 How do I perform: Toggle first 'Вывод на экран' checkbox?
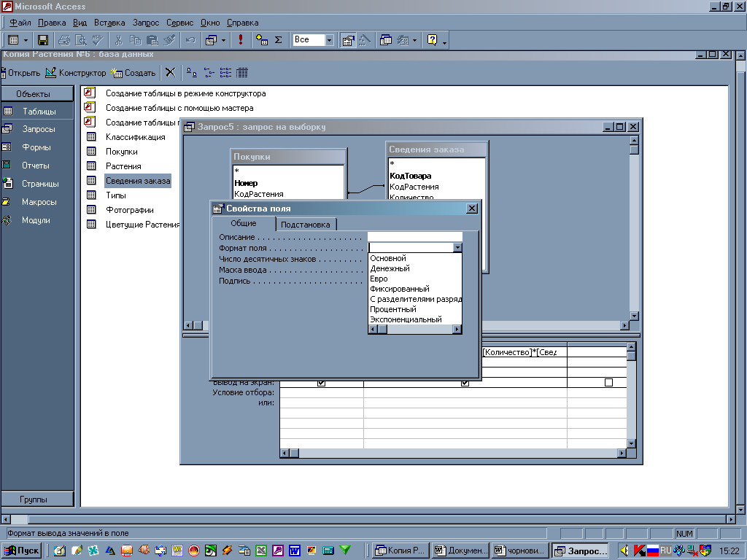pos(321,382)
